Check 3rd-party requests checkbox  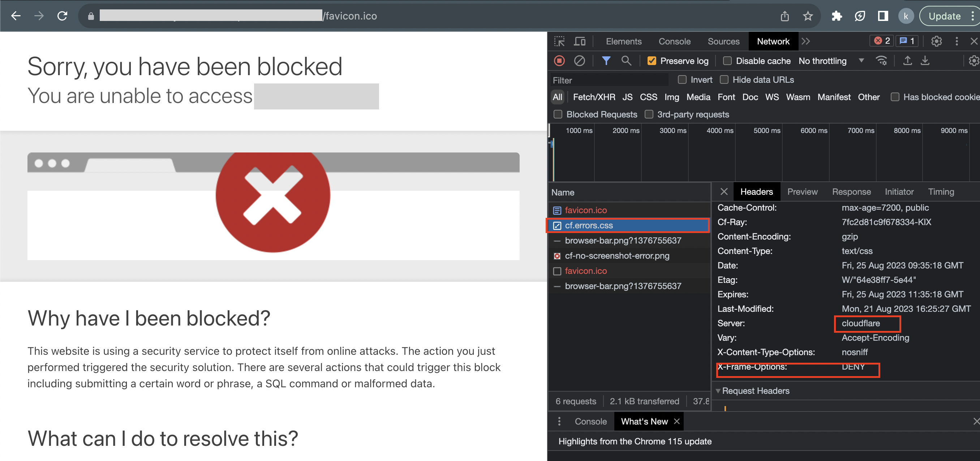coord(649,114)
